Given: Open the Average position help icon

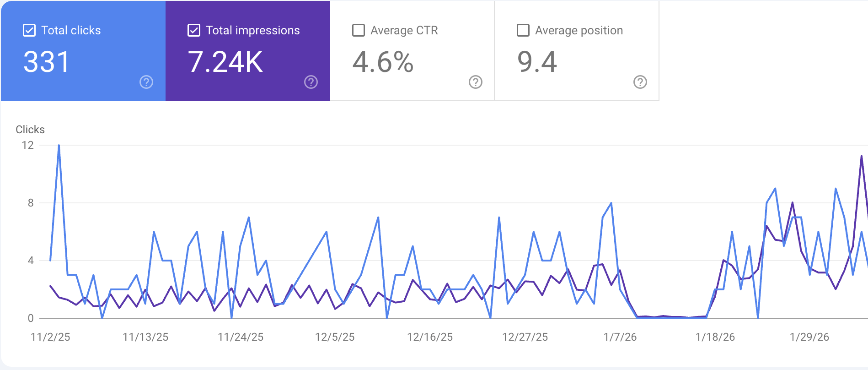Looking at the screenshot, I should 640,82.
